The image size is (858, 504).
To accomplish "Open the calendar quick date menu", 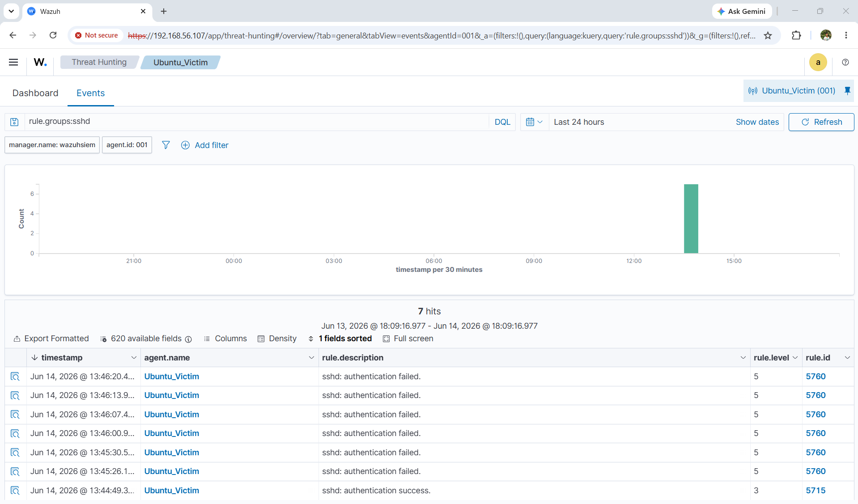I will click(534, 122).
